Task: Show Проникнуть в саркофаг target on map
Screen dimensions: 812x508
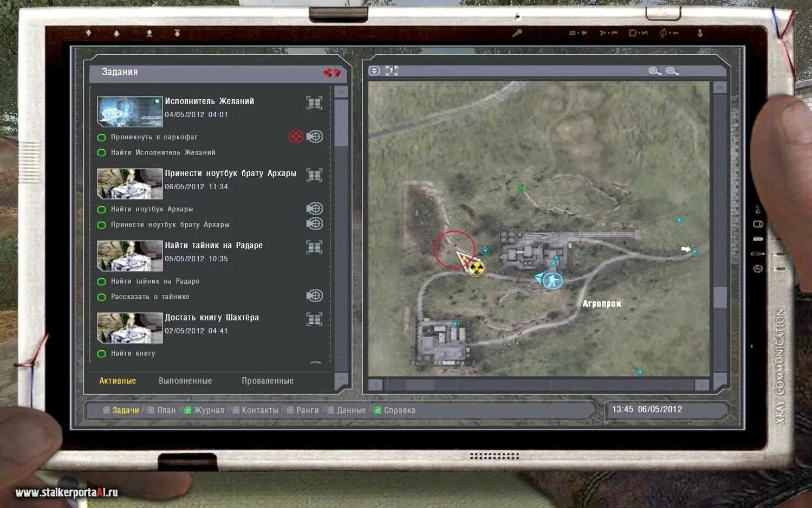Action: coord(315,137)
